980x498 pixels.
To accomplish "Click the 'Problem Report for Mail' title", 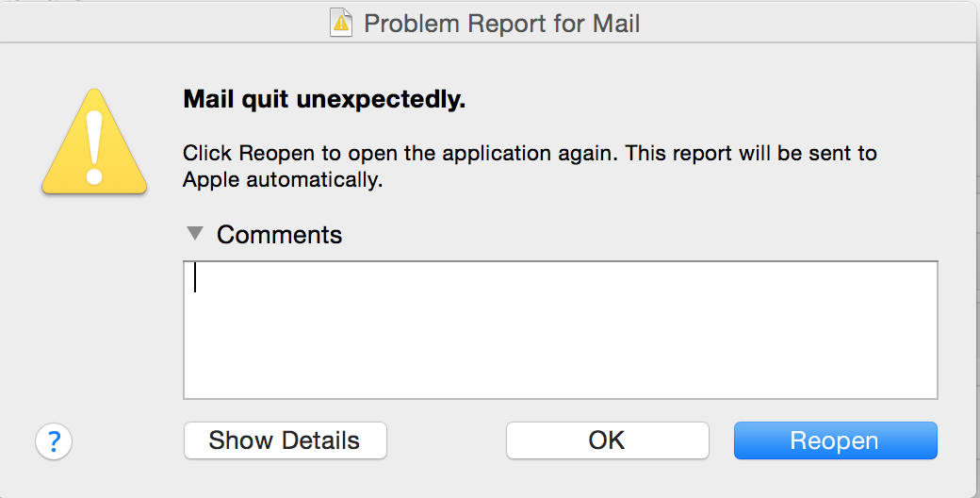I will [502, 24].
